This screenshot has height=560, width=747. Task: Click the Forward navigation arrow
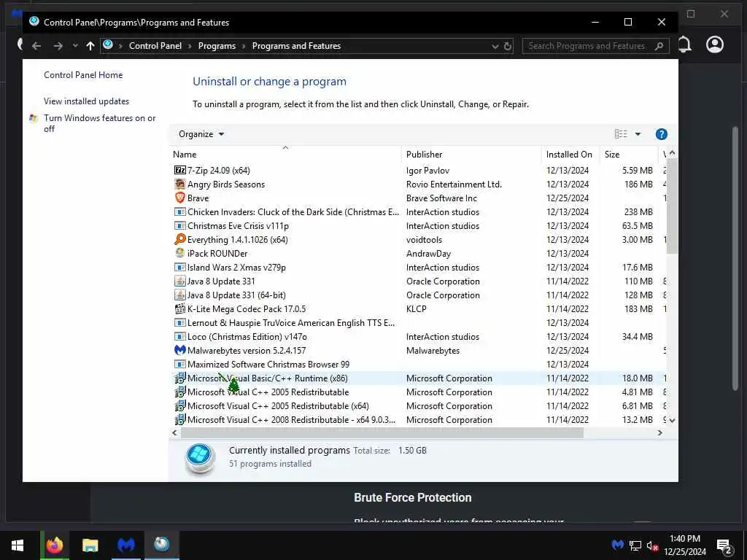coord(58,46)
